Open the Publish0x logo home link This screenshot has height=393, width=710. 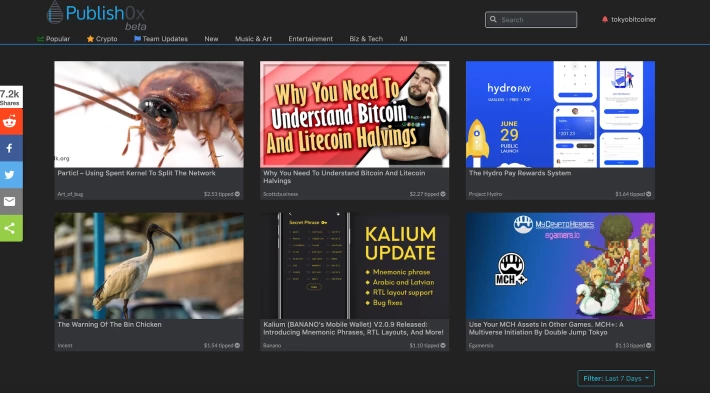96,16
